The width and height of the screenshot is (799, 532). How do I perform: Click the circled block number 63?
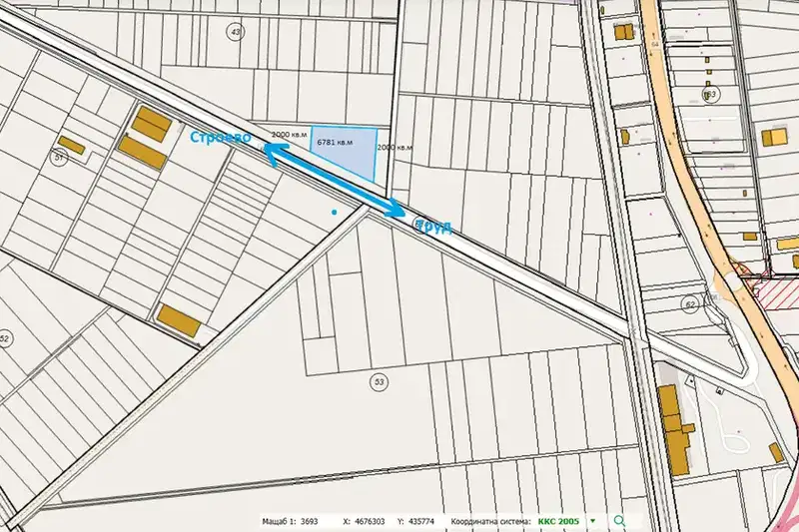[711, 94]
